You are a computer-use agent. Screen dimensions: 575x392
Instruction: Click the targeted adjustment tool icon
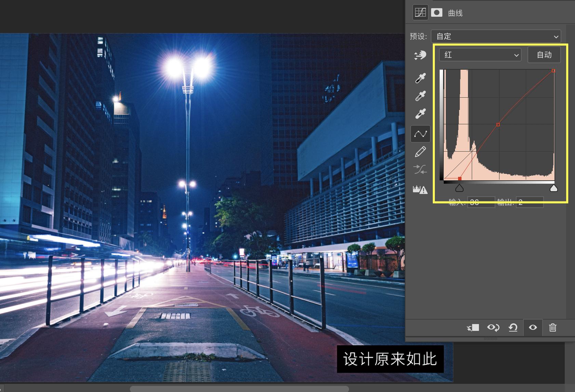pyautogui.click(x=420, y=55)
